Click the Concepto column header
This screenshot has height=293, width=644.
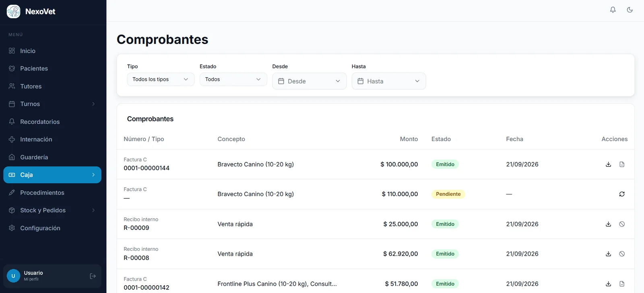(x=231, y=139)
